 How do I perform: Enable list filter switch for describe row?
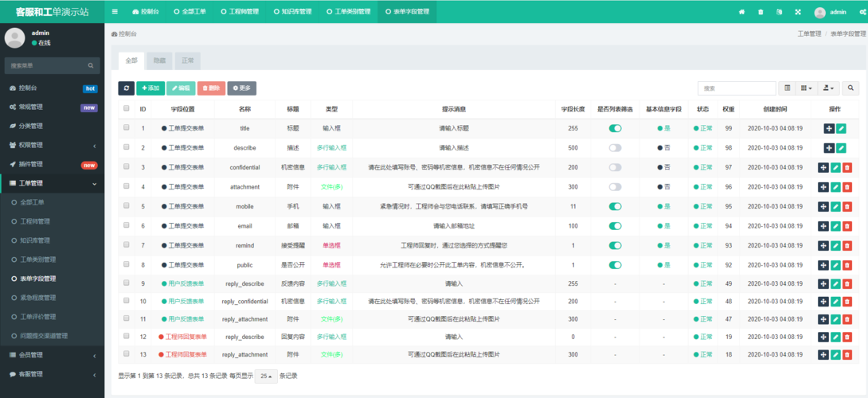click(615, 148)
